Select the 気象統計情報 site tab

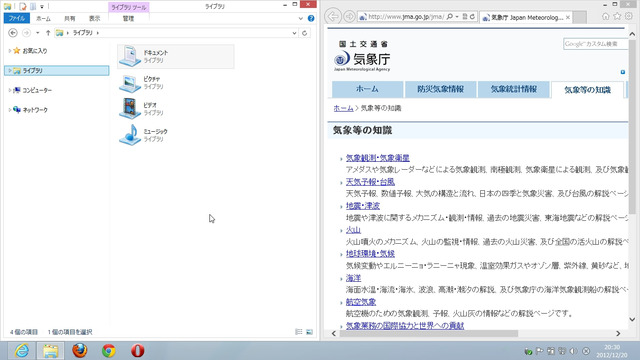(x=513, y=89)
